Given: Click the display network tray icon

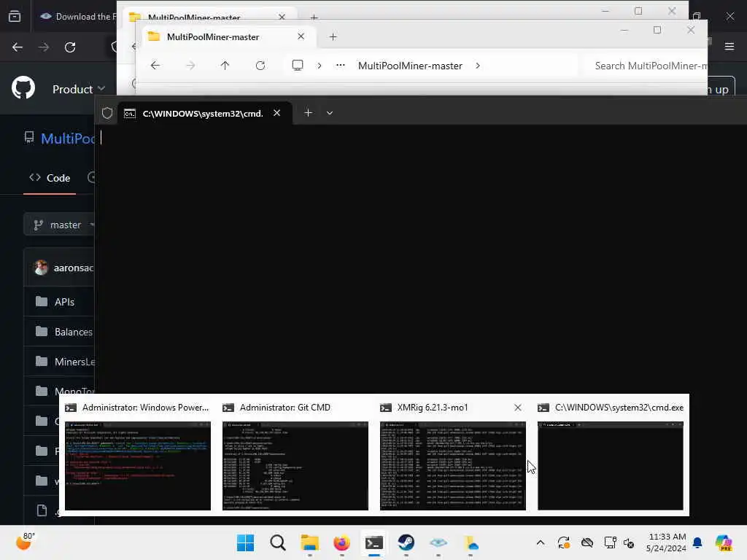Looking at the screenshot, I should [610, 542].
